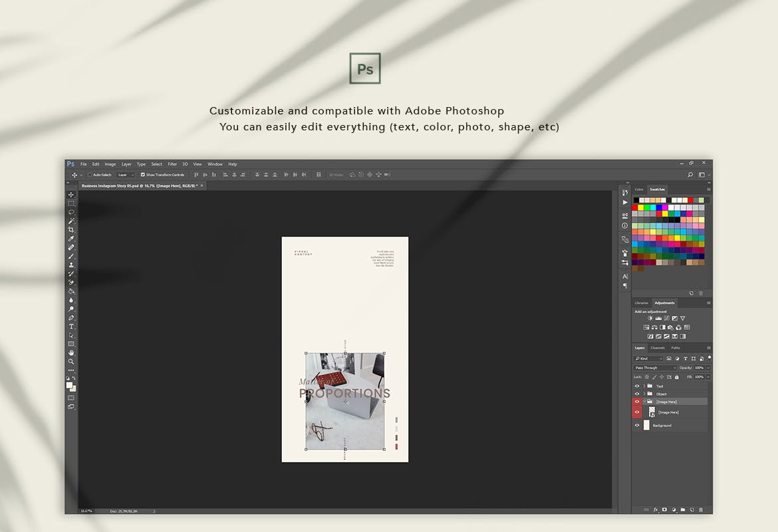Select the Zoom tool
Screen dimensions: 778x532
71,362
